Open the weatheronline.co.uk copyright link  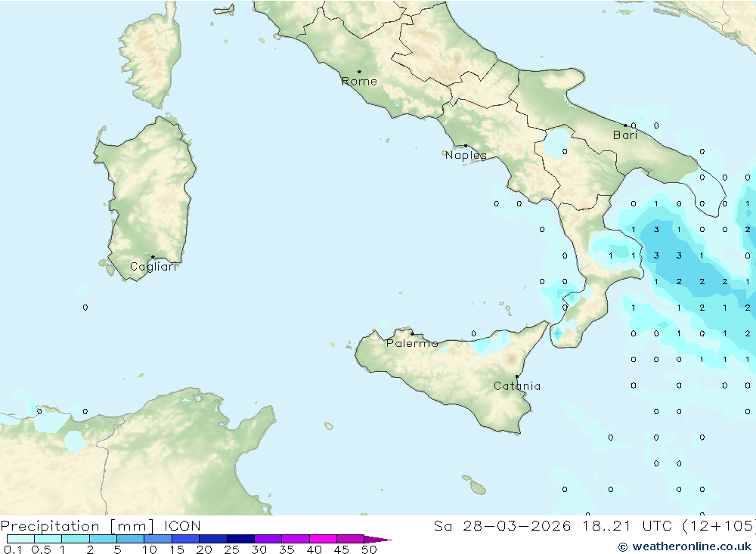coord(685,546)
